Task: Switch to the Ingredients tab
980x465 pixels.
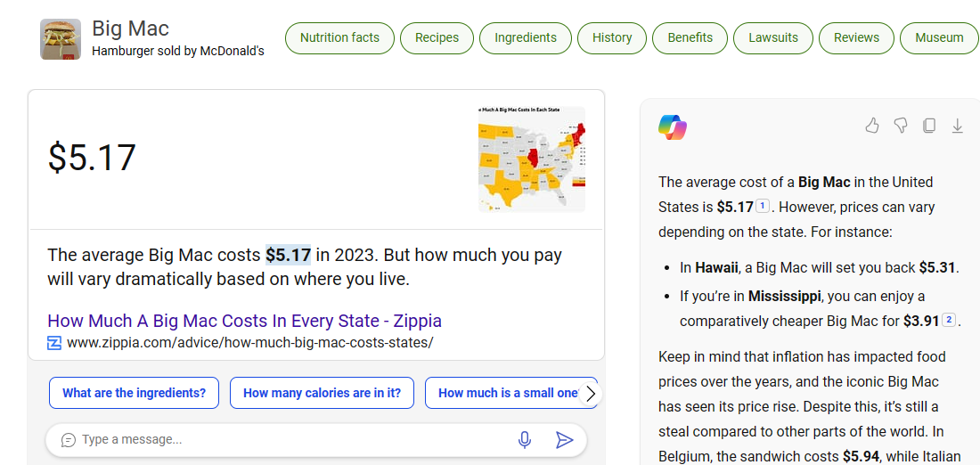Action: 526,38
